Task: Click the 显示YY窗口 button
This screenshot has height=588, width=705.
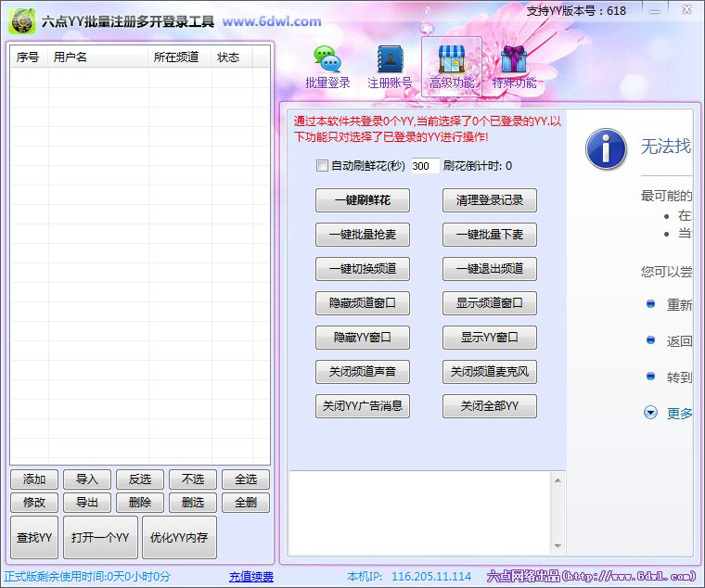Action: pyautogui.click(x=490, y=338)
